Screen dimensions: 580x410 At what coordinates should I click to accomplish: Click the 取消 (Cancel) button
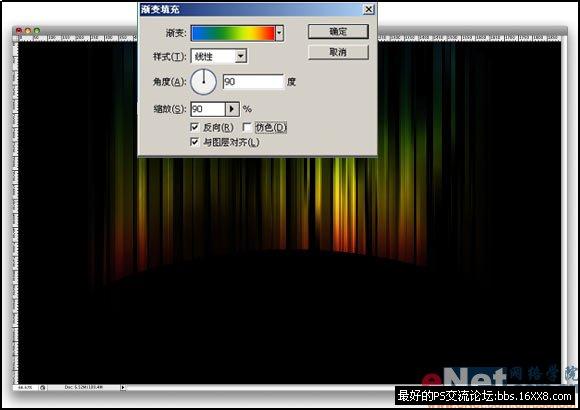coord(338,52)
